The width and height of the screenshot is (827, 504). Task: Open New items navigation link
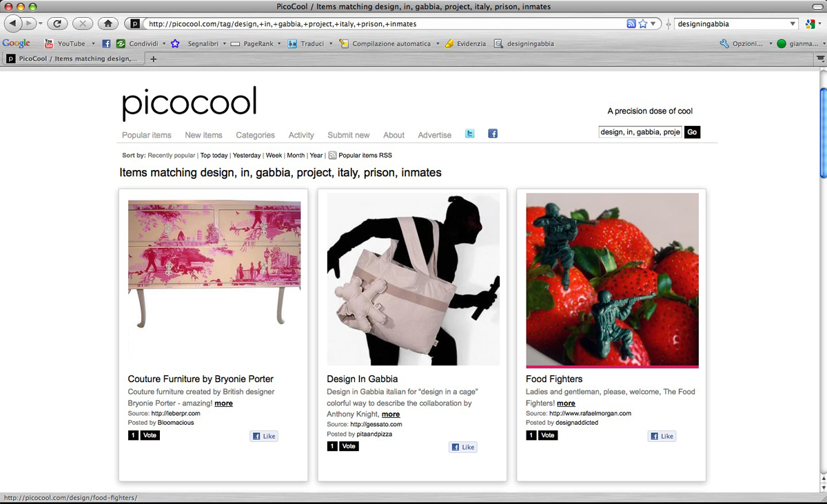click(203, 135)
